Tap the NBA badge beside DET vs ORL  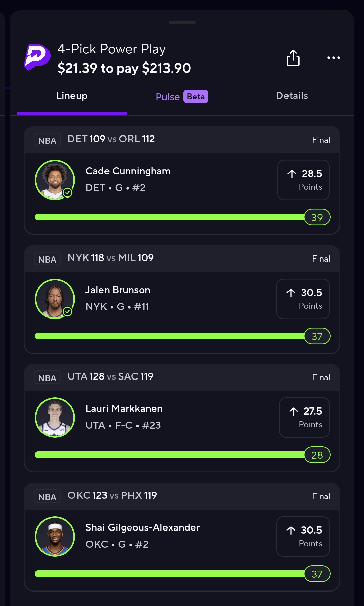[47, 140]
